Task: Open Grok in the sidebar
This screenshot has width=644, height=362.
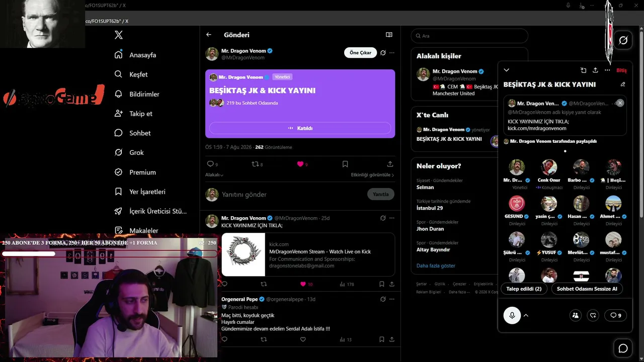Action: [130, 152]
